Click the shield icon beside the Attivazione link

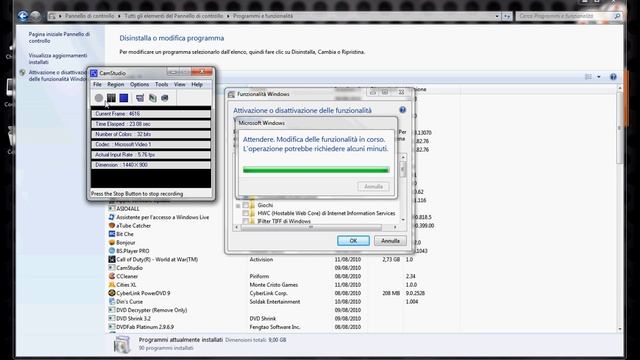click(x=22, y=73)
